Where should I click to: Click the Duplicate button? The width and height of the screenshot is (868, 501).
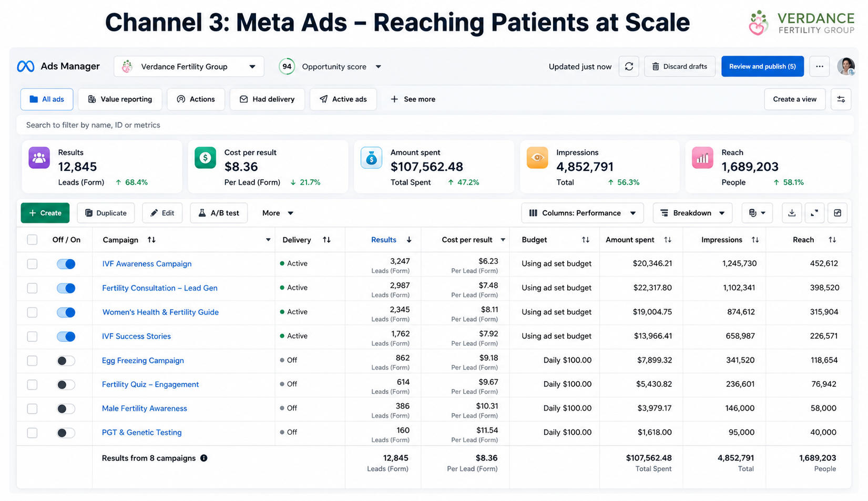click(x=106, y=213)
